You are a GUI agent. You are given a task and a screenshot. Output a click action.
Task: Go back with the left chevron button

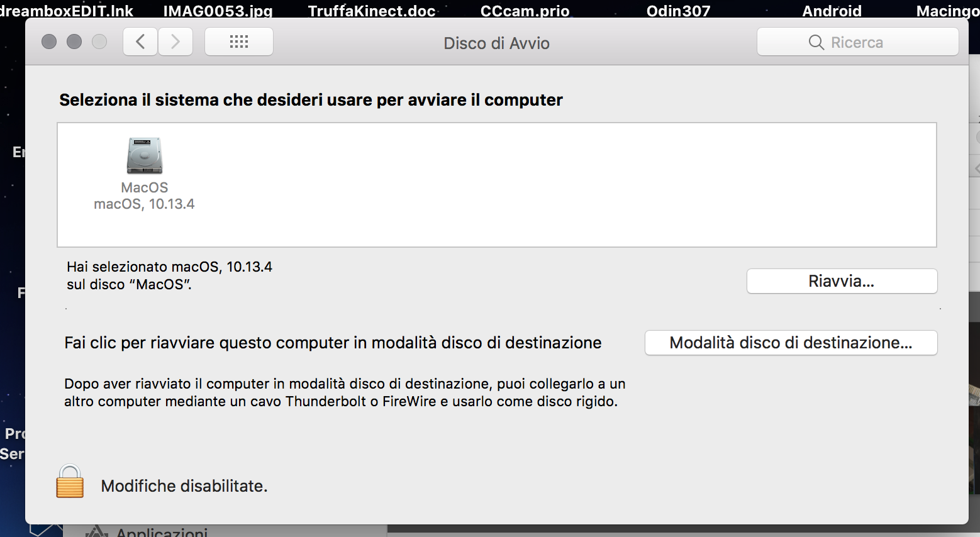140,42
